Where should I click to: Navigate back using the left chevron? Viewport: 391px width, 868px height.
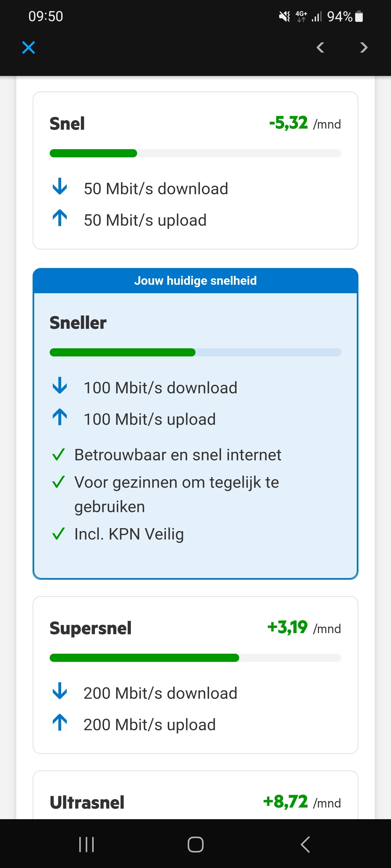click(x=320, y=47)
